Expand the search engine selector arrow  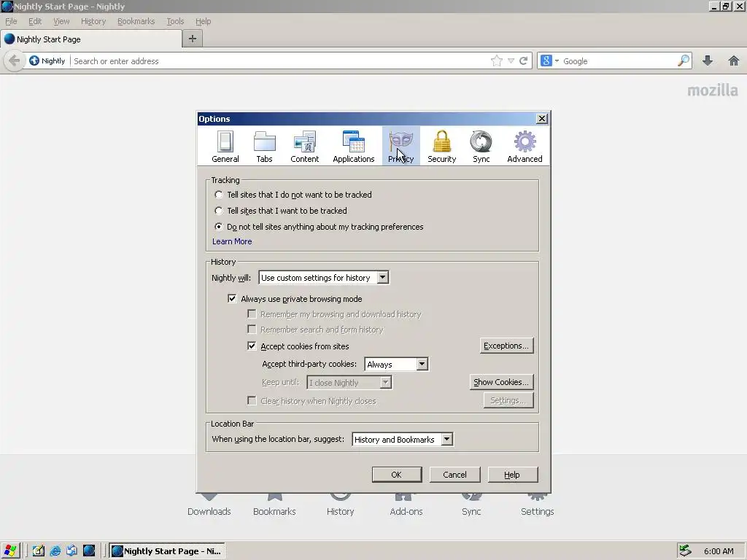[x=557, y=61]
